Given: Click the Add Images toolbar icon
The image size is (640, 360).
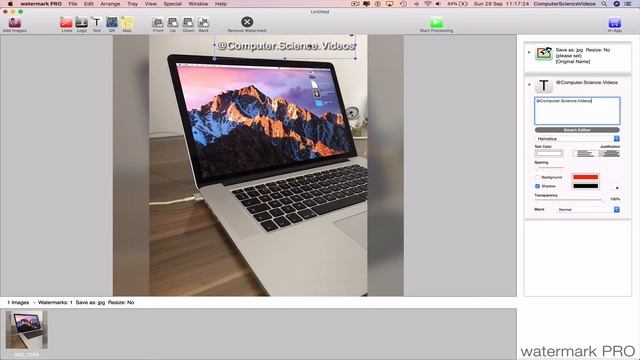Looking at the screenshot, I should tap(15, 23).
